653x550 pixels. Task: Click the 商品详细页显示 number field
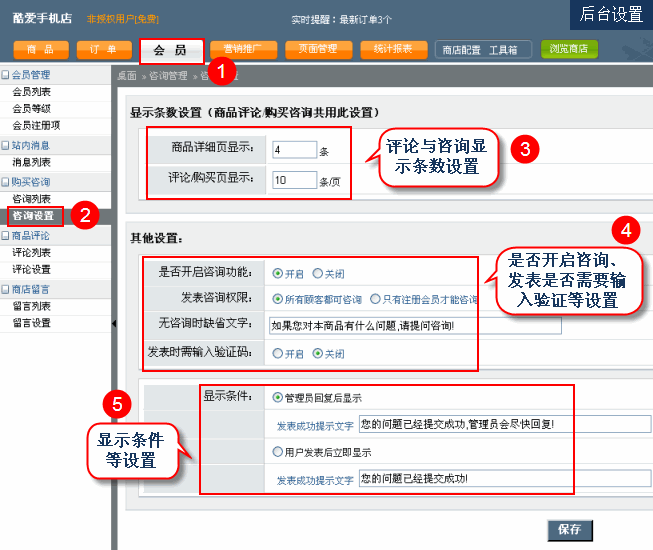click(294, 150)
